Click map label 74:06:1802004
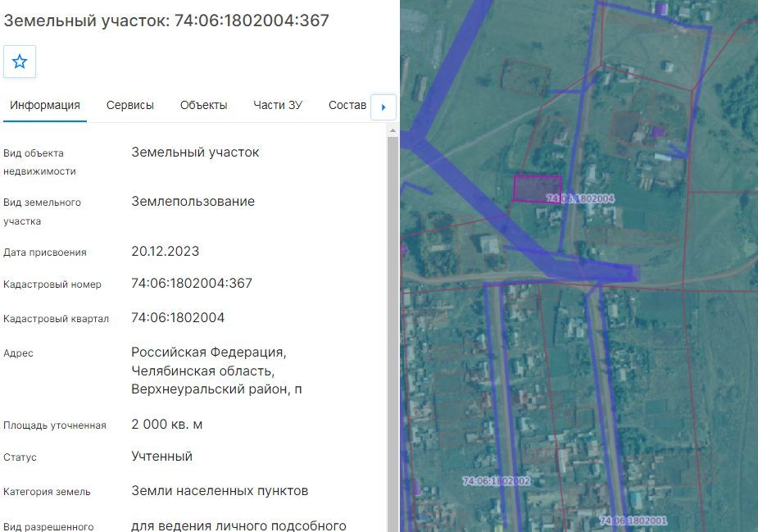The width and height of the screenshot is (758, 532). (x=580, y=198)
